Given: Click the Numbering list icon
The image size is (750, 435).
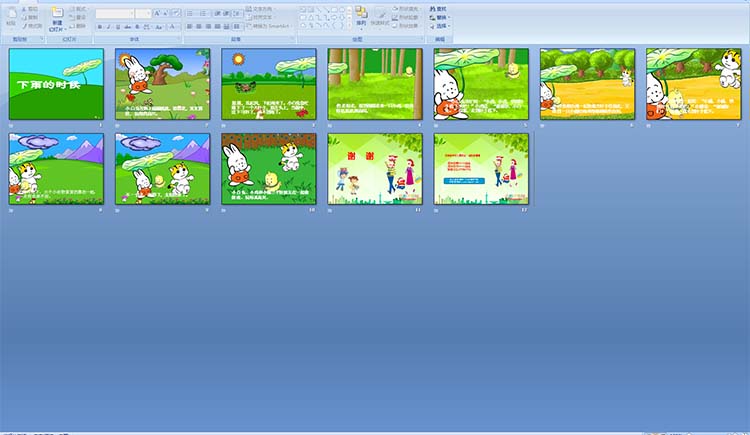Looking at the screenshot, I should tap(203, 13).
